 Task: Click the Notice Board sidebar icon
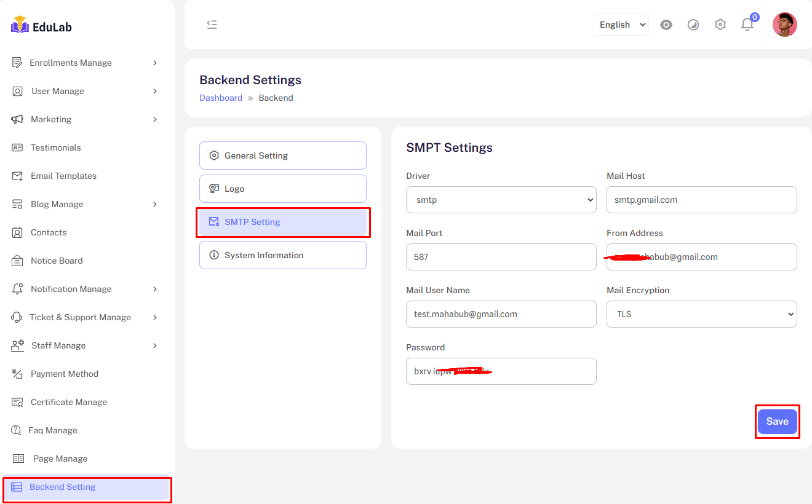pyautogui.click(x=18, y=261)
